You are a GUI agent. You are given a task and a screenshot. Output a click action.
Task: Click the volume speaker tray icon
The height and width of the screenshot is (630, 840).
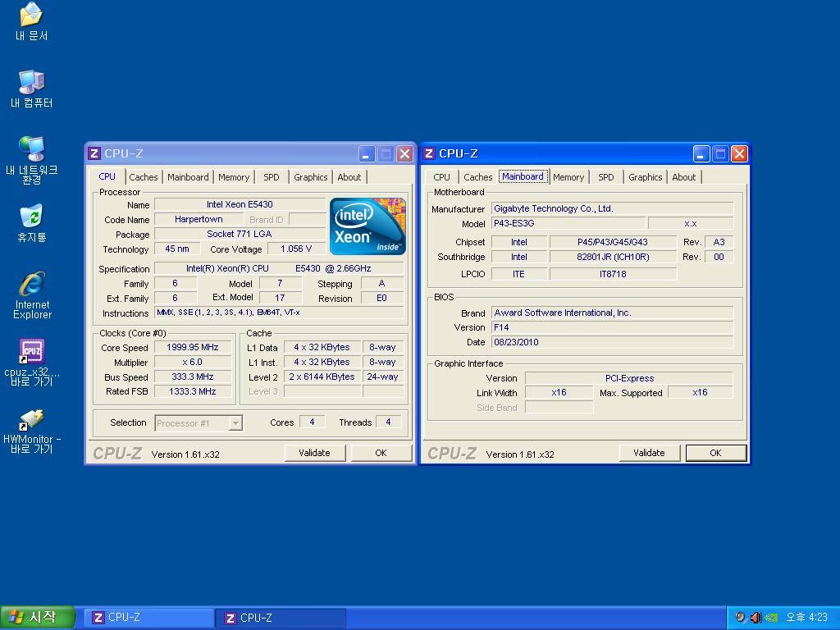[x=756, y=618]
